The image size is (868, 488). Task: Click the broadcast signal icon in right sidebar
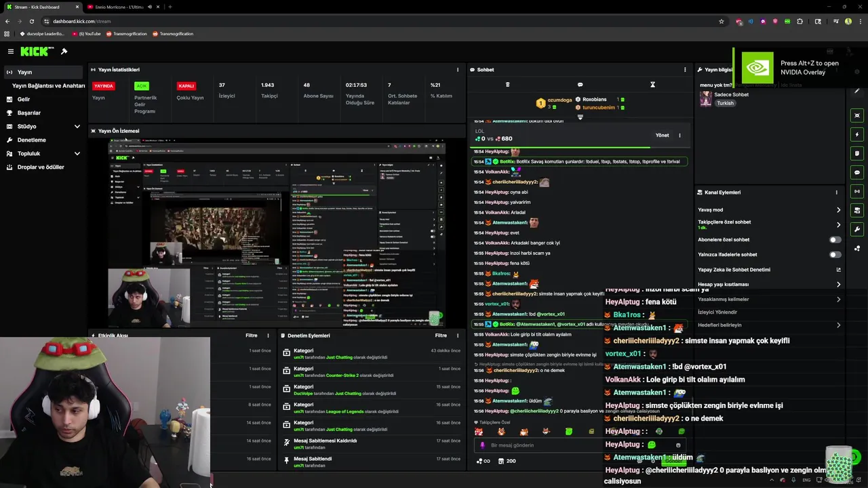coord(857,191)
